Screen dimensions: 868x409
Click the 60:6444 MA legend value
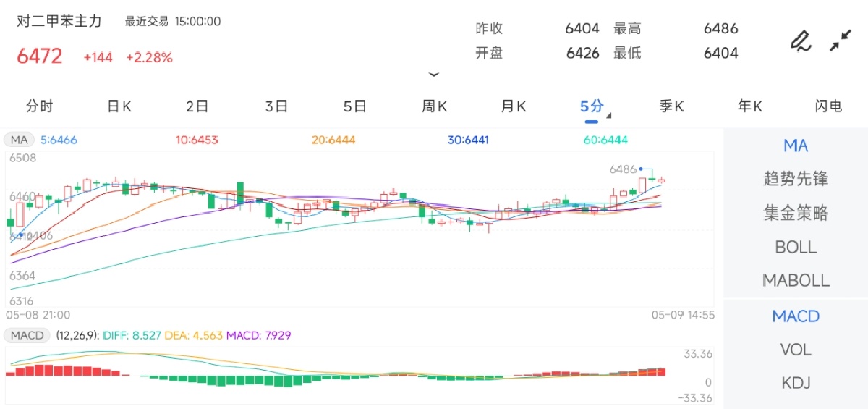point(605,140)
